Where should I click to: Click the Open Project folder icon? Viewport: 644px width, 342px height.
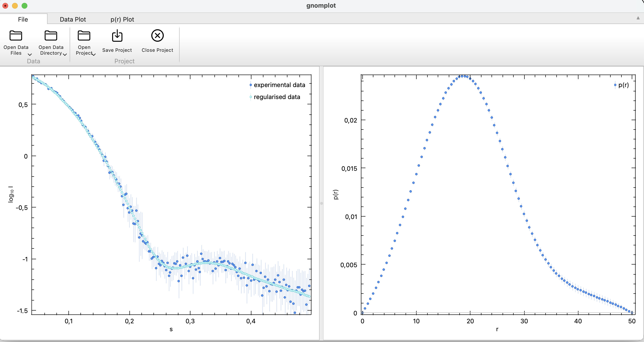[x=84, y=36]
